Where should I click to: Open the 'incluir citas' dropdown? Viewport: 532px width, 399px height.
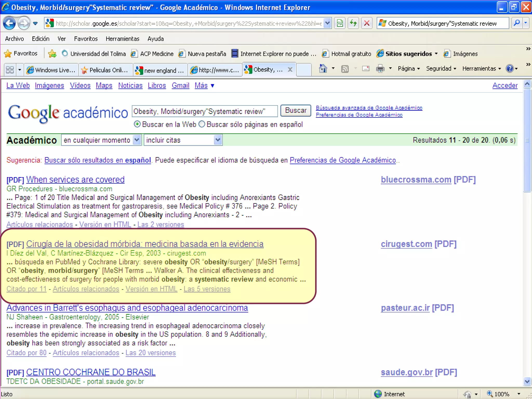218,140
